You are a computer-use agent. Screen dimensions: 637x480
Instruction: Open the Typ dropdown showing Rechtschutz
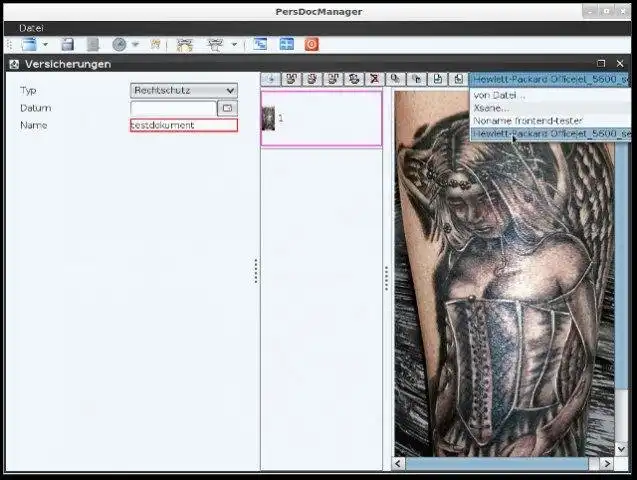(x=184, y=90)
